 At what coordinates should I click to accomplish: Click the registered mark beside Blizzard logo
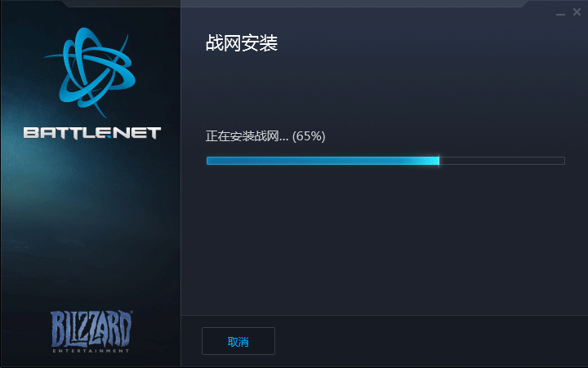131,312
